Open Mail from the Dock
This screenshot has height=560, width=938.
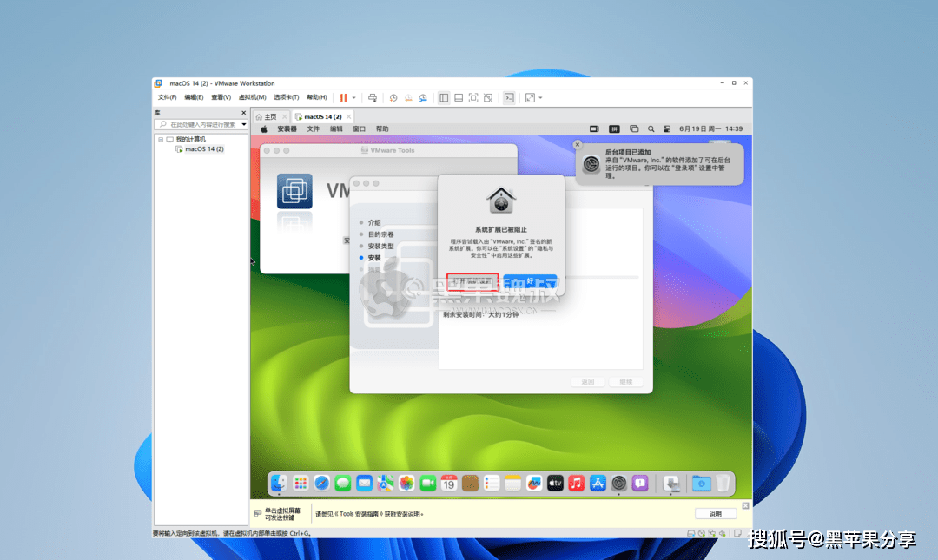coord(364,483)
